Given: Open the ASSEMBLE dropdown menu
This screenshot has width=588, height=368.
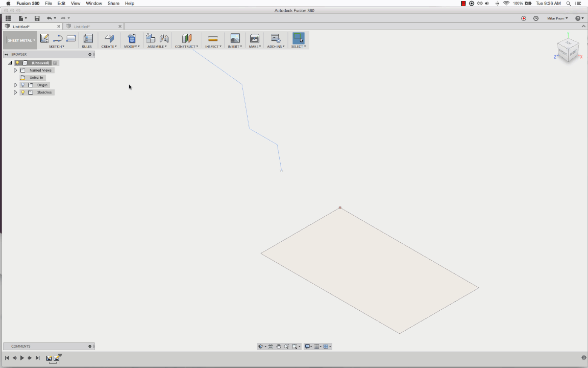Looking at the screenshot, I should 157,47.
